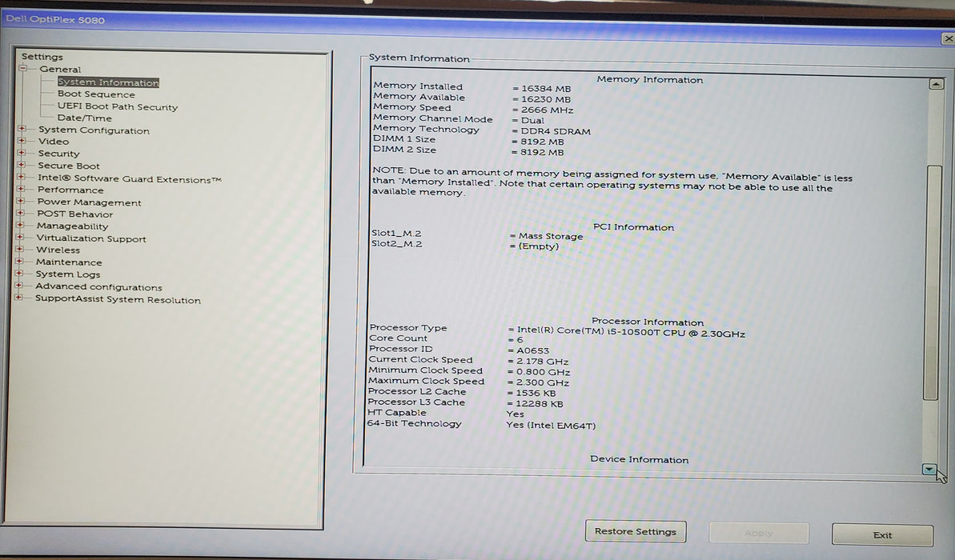Expand SupportAssist System Resolution node

point(18,298)
